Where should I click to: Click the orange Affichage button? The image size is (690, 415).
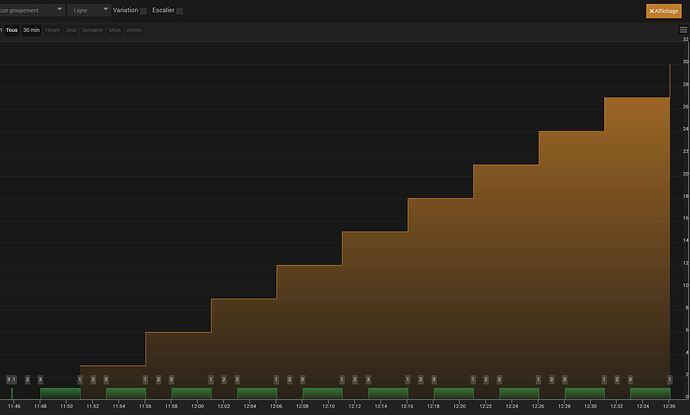[x=664, y=11]
